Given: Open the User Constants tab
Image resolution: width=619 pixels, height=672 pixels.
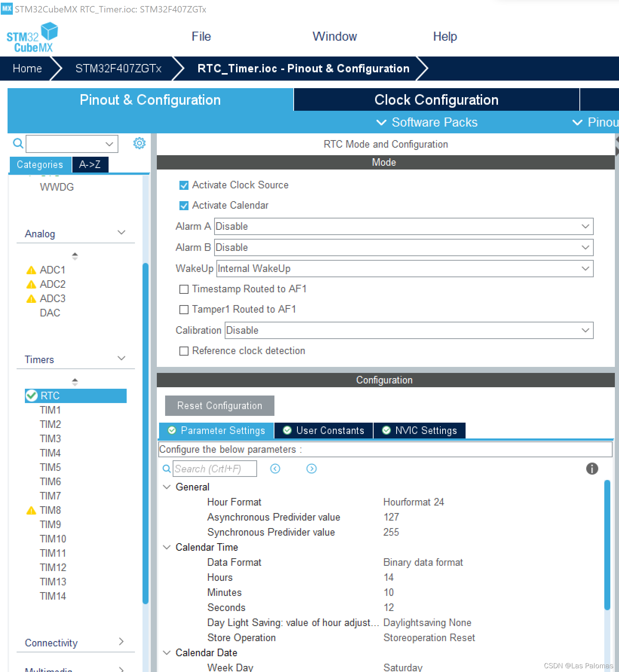Looking at the screenshot, I should 324,431.
